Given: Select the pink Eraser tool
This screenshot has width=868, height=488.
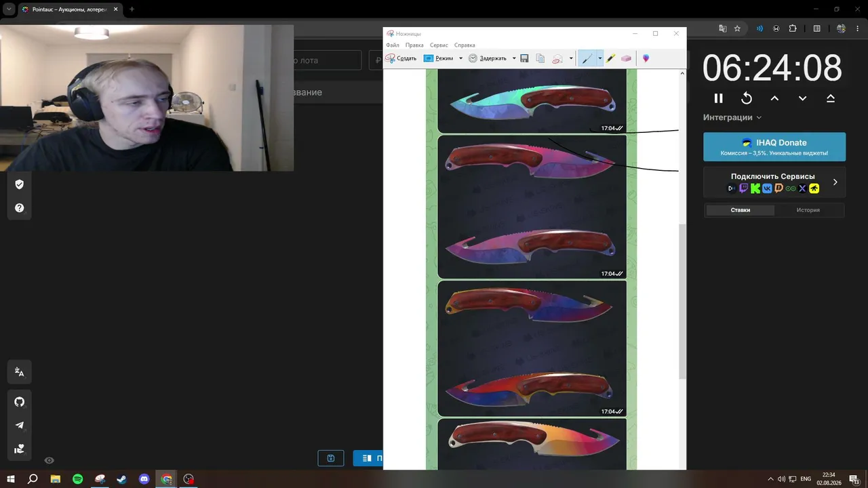Looking at the screenshot, I should (x=626, y=58).
